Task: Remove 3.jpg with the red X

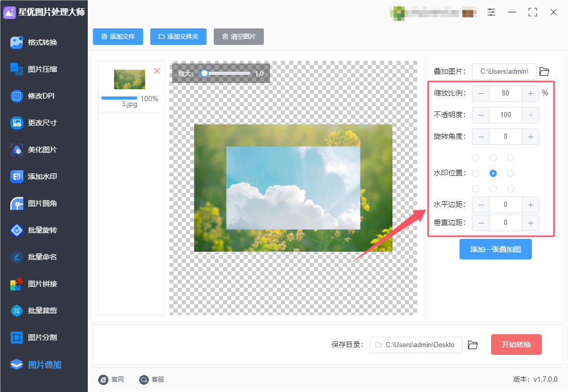Action: pos(157,71)
